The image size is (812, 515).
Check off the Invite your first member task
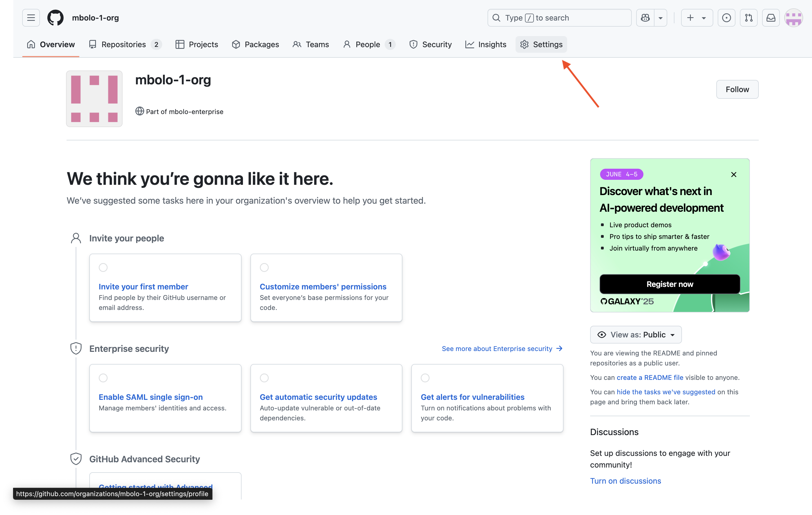click(103, 267)
